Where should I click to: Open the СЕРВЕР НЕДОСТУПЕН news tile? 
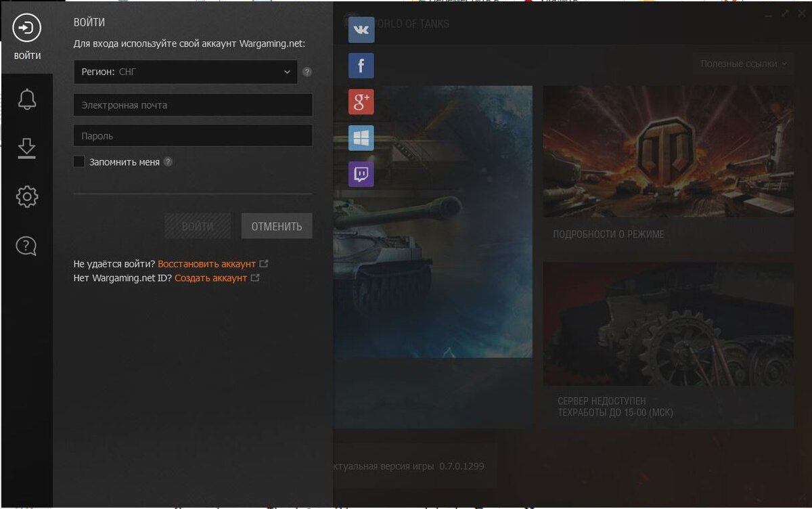coord(669,345)
